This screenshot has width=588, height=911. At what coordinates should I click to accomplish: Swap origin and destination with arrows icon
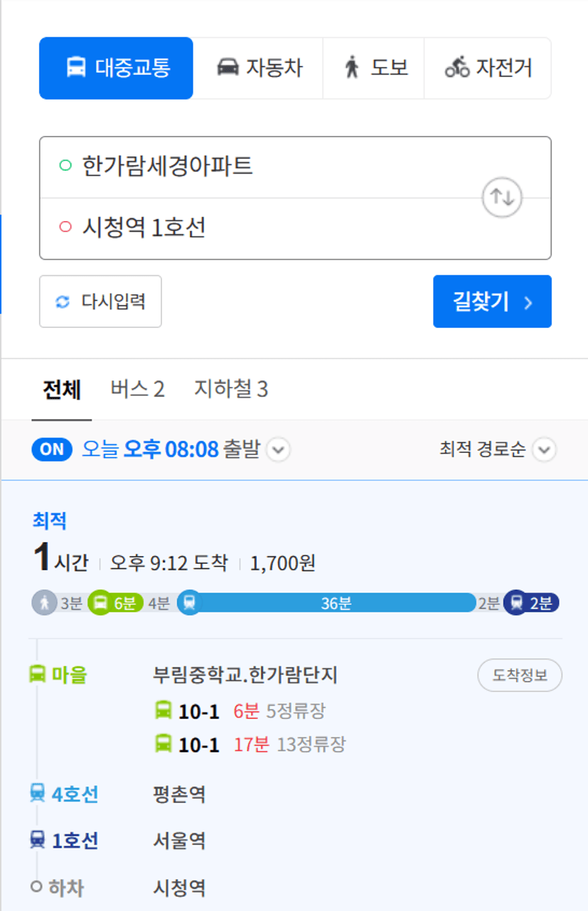coord(502,198)
